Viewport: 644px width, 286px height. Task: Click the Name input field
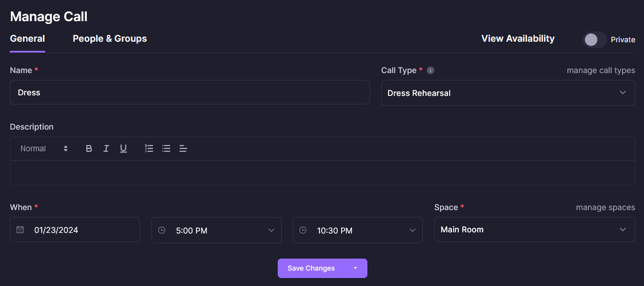[x=190, y=92]
